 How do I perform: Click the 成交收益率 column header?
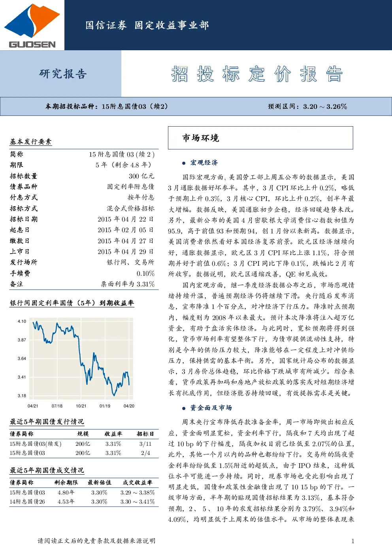pos(137,483)
